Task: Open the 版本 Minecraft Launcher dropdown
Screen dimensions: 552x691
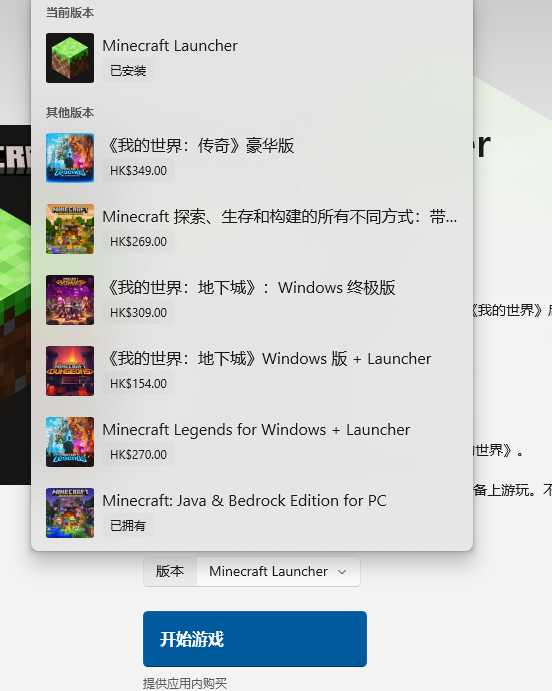Action: coord(278,572)
